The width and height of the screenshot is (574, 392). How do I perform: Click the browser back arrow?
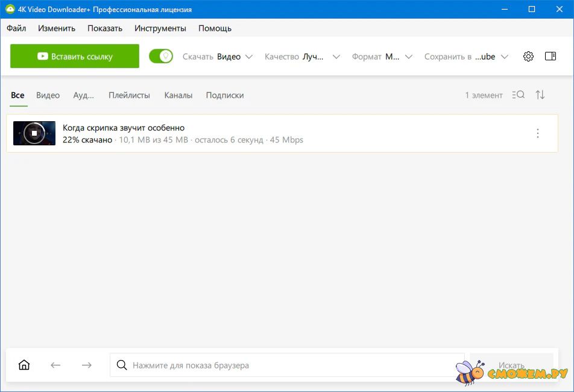pos(55,365)
